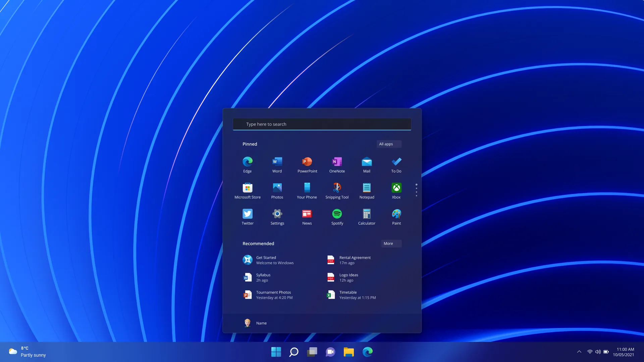This screenshot has width=644, height=362.
Task: Launch Edge from the taskbar
Action: pyautogui.click(x=368, y=352)
